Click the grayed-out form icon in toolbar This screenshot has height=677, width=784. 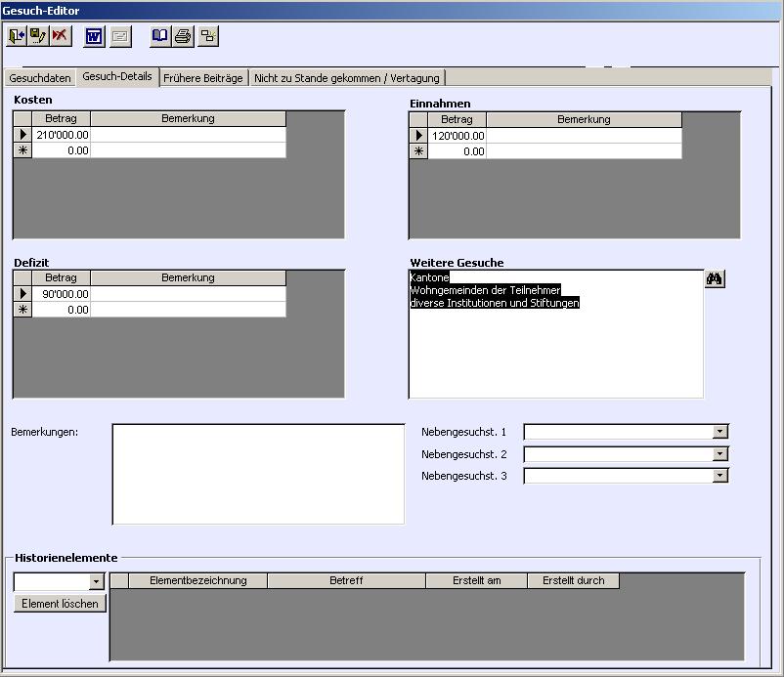pyautogui.click(x=119, y=37)
